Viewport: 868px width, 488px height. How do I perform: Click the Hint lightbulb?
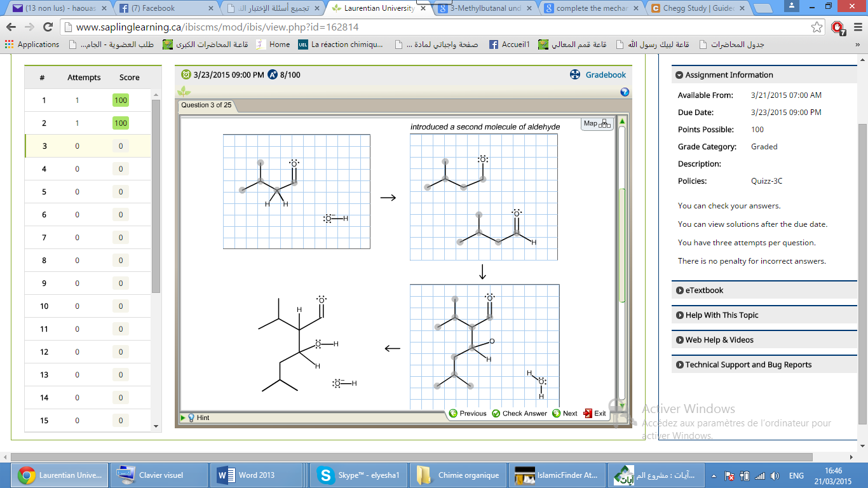[191, 416]
